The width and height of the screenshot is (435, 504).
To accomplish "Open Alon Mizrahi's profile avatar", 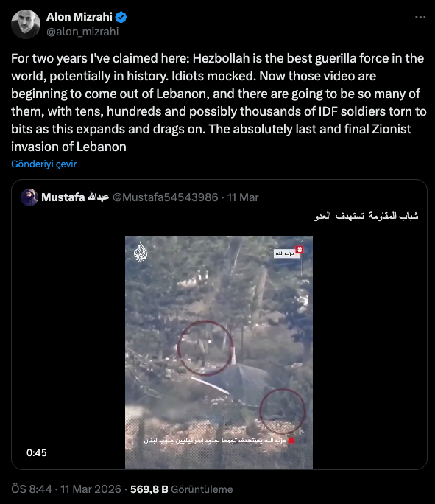I will coord(26,24).
